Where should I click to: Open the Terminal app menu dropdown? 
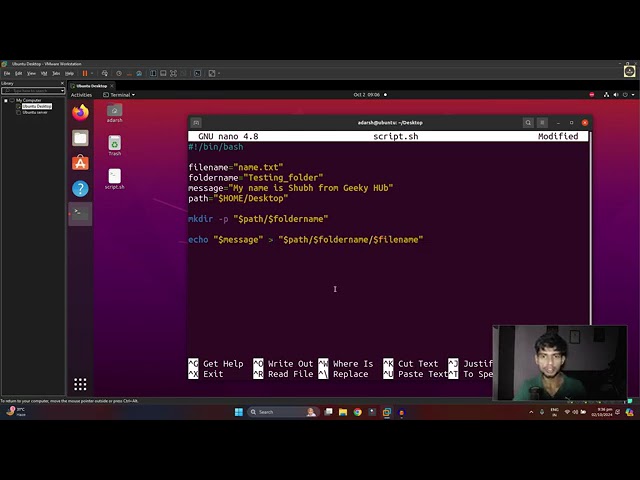coord(119,95)
